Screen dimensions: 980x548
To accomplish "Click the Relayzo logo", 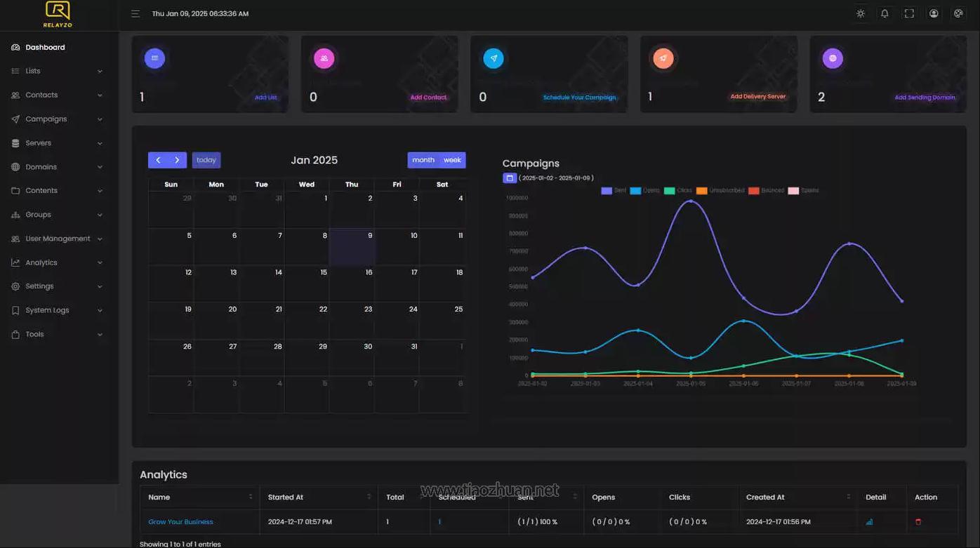I will tap(58, 14).
